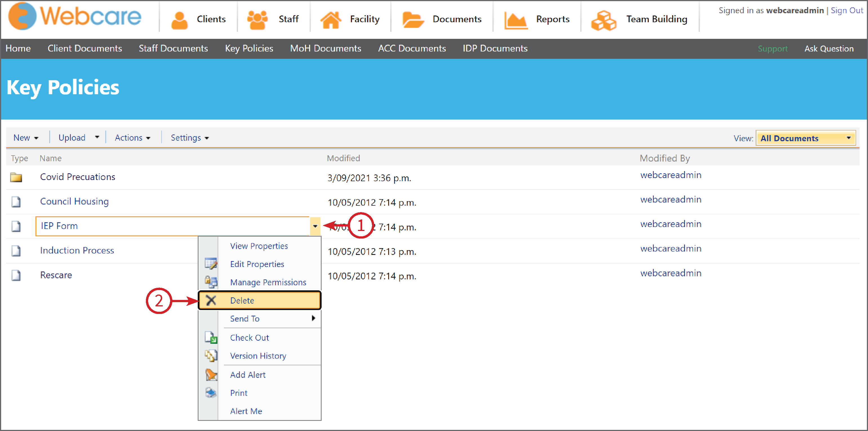Click the Covid Precuations folder icon
The image size is (868, 431).
click(16, 177)
